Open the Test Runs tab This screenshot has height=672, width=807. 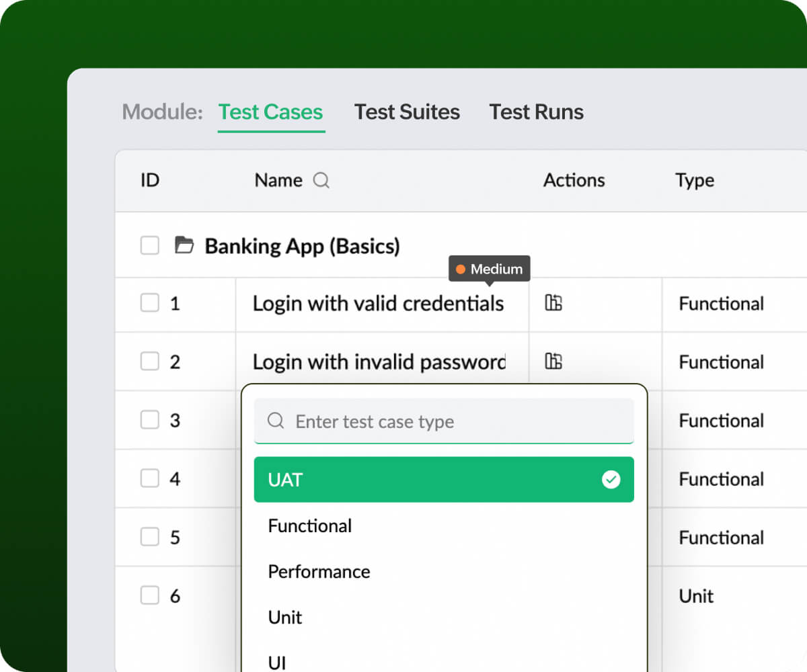point(536,112)
